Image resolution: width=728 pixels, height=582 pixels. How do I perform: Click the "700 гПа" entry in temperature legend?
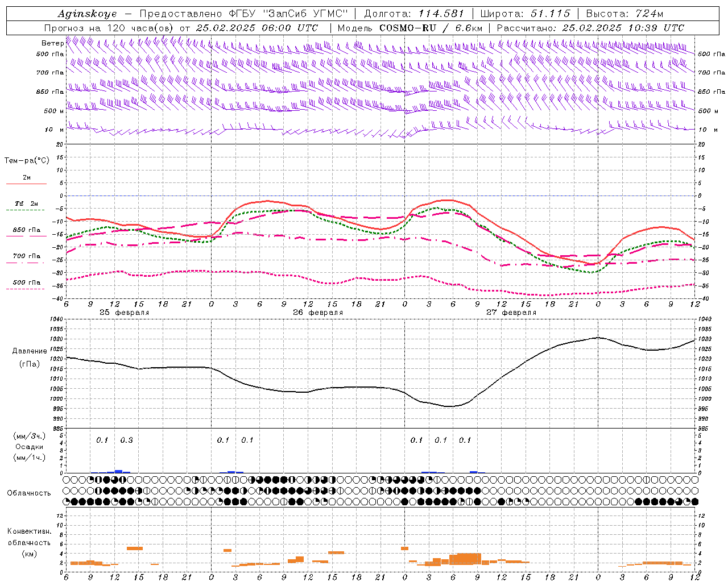(27, 256)
